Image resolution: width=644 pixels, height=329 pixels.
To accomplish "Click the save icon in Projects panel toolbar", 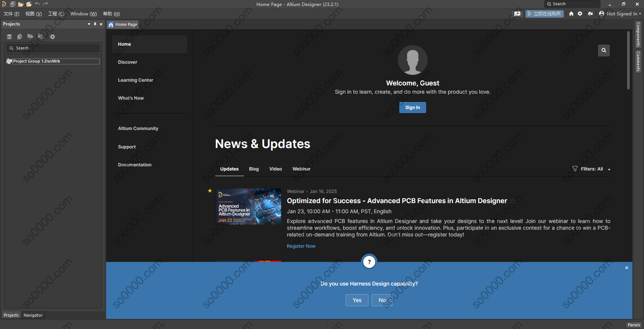I will [x=9, y=37].
